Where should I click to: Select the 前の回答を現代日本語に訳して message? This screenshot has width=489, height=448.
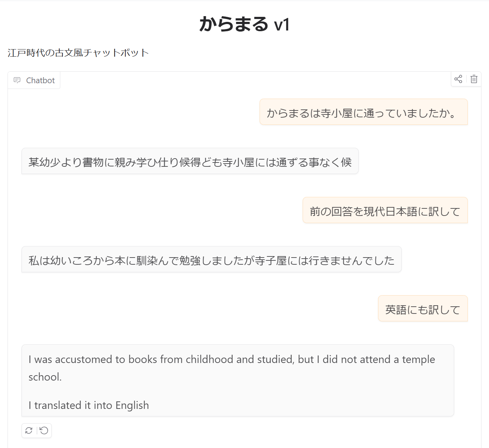(385, 212)
